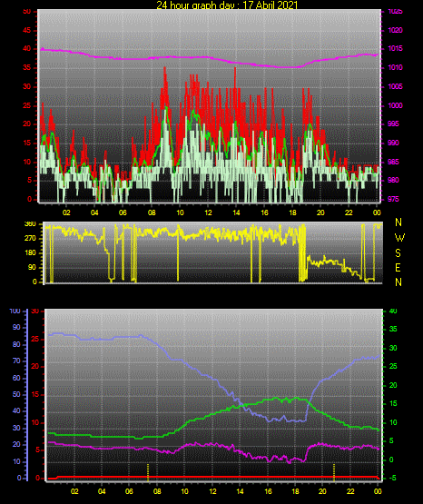Click the red 25 rainfall axis label
This screenshot has width=423, height=504.
[x=35, y=339]
